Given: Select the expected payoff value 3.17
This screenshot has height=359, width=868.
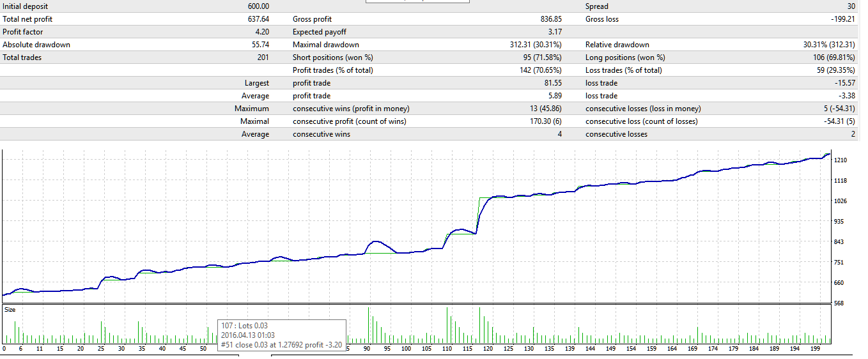Looking at the screenshot, I should 555,32.
